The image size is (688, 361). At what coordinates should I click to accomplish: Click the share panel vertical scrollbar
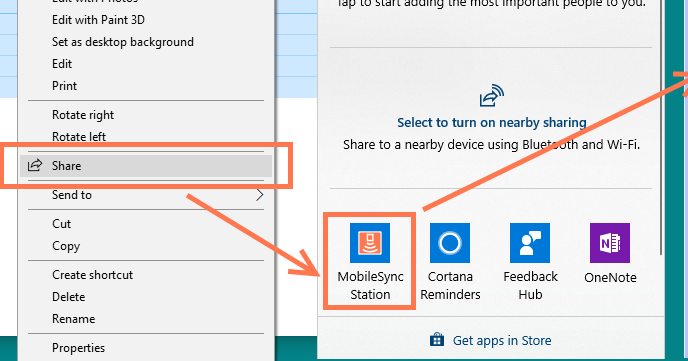tap(661, 127)
